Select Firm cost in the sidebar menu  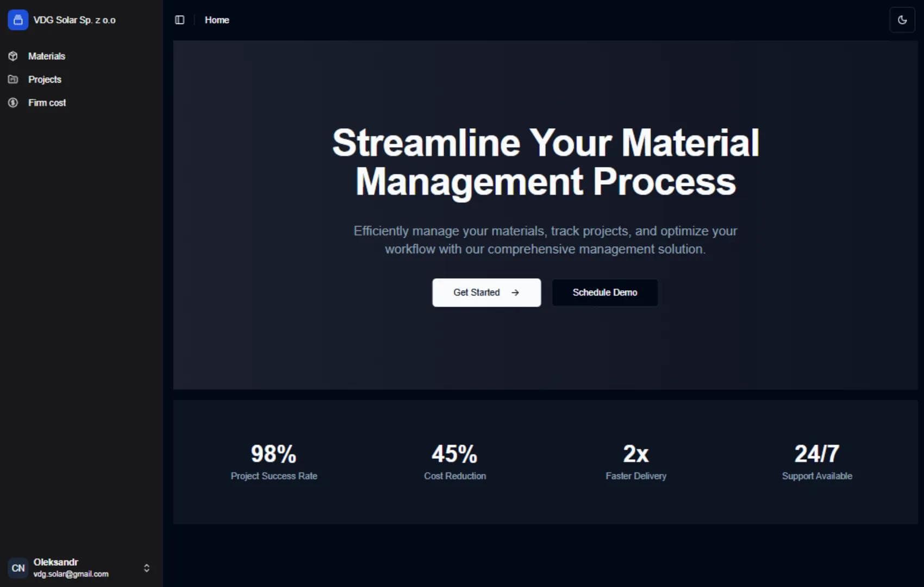click(x=47, y=102)
